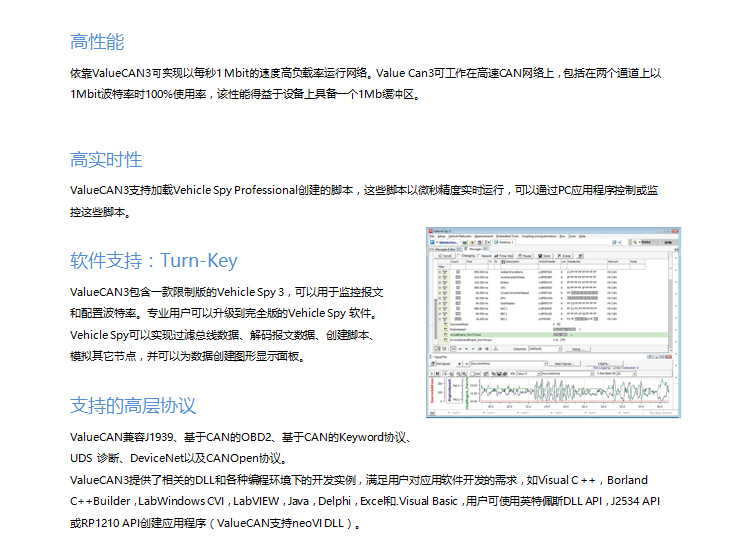Click the line starting 1Mbit波特率时100%使用率
The image size is (750, 558).
pos(245,94)
